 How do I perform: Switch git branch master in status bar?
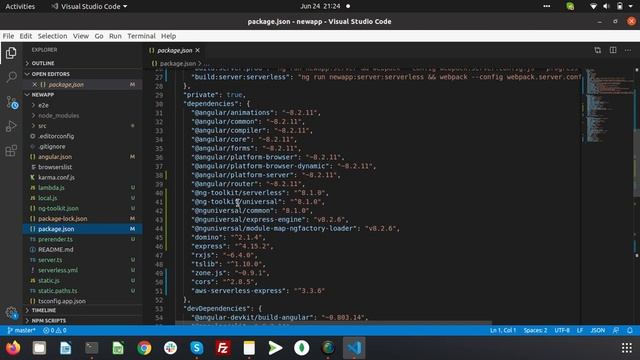tap(21, 330)
